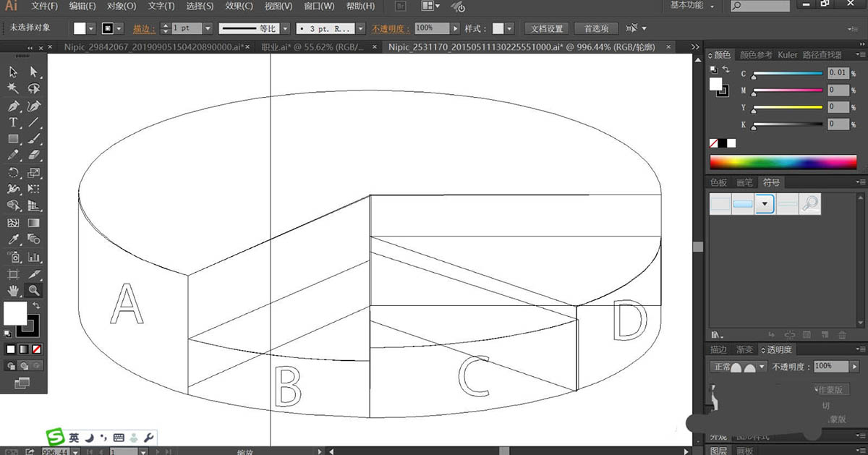Select the Lasso tool
The width and height of the screenshot is (868, 455).
34,88
